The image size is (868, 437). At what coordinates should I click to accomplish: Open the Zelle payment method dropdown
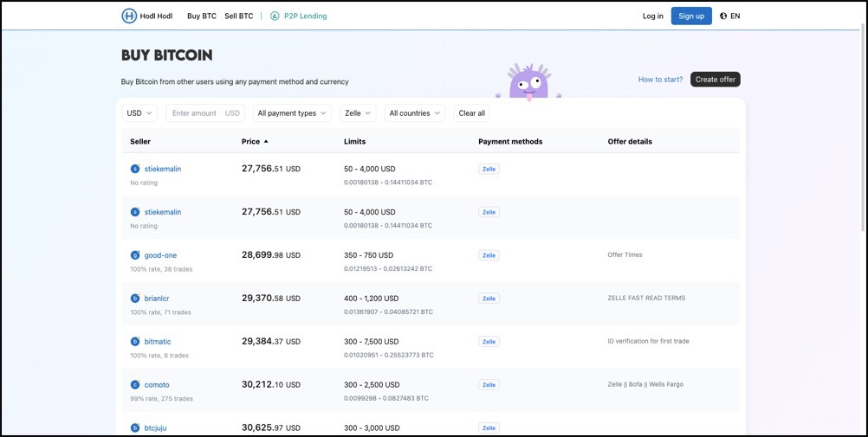(358, 112)
